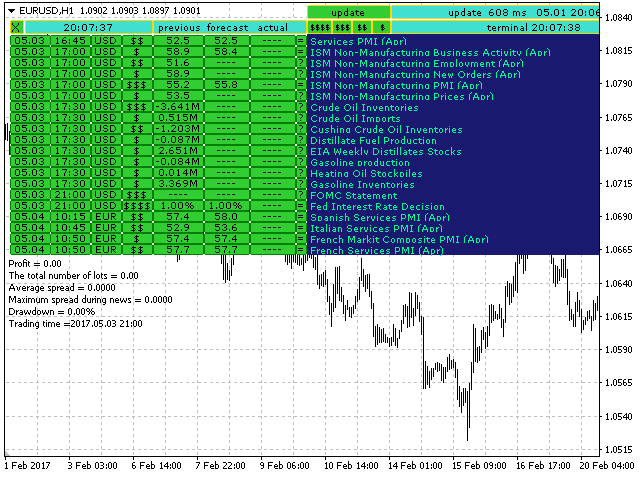640x480 pixels.
Task: Click the 16:45 time cell
Action: [x=70, y=41]
